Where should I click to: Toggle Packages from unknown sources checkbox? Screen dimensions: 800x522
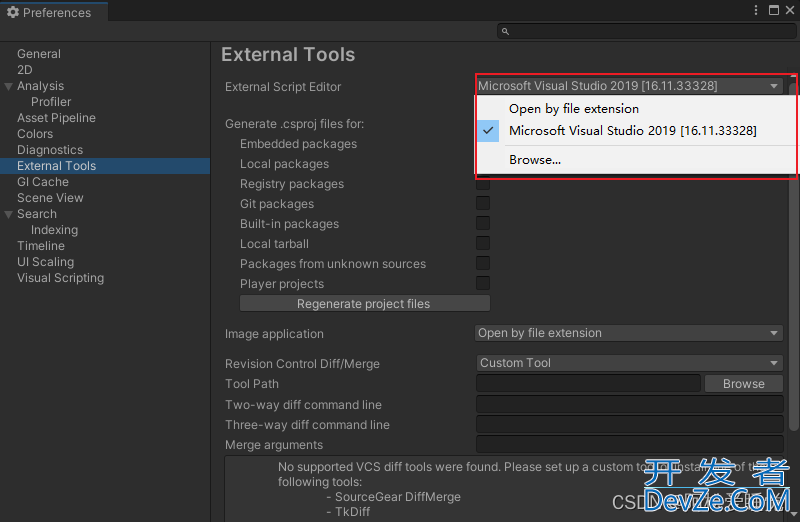pyautogui.click(x=483, y=263)
